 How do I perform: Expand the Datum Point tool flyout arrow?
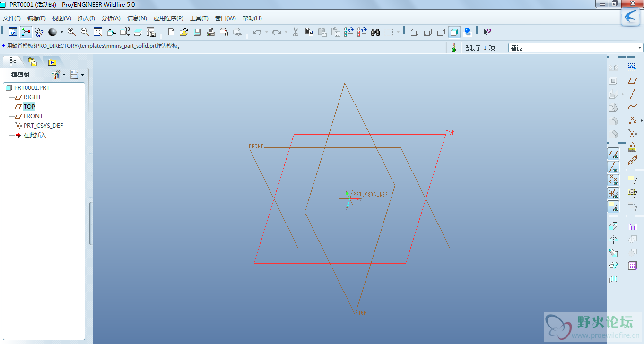tap(642, 120)
